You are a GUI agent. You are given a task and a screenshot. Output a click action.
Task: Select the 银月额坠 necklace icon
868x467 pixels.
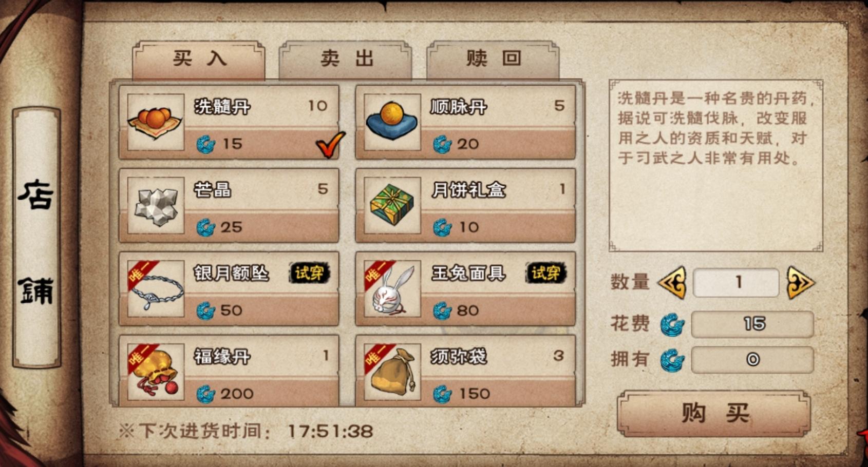click(156, 288)
